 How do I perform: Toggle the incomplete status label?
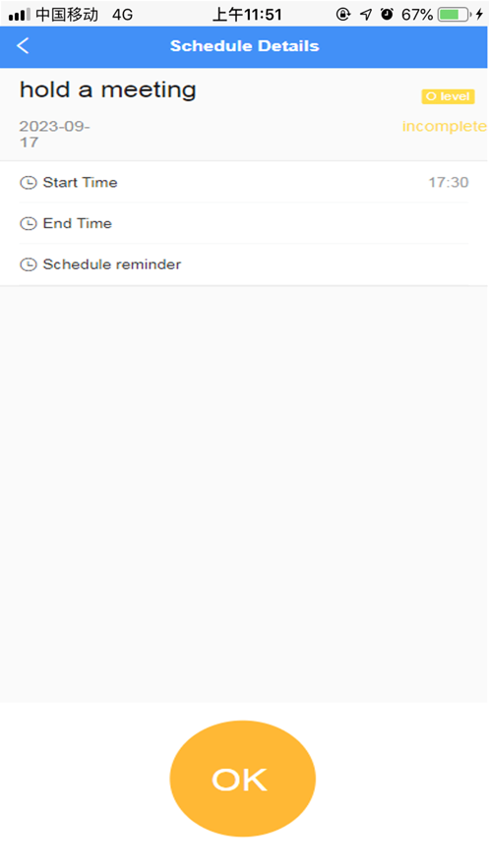[x=444, y=126]
